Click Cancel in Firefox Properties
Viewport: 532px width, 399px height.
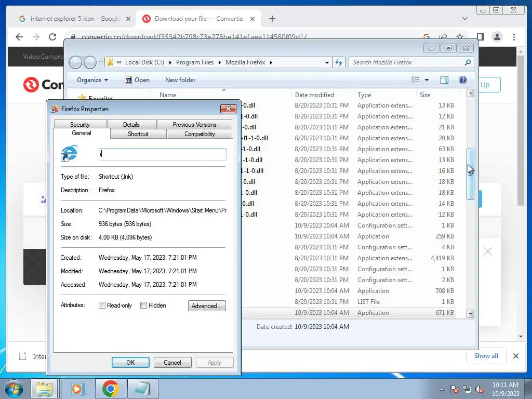click(x=172, y=362)
